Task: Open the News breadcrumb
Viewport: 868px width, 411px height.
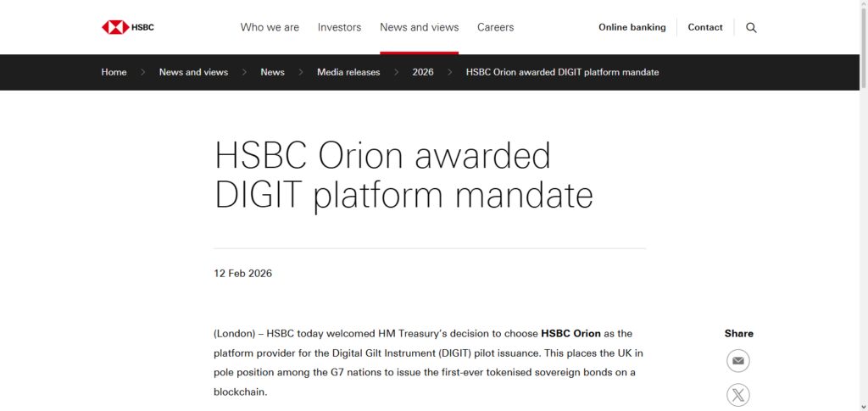Action: coord(272,72)
